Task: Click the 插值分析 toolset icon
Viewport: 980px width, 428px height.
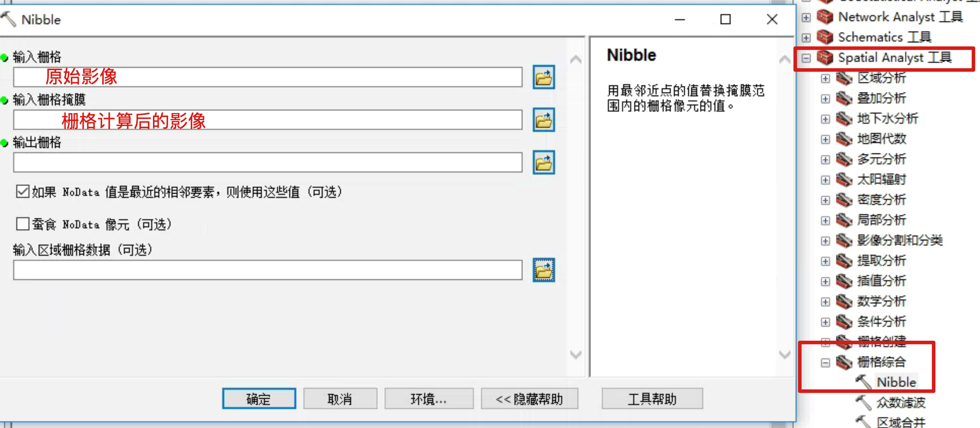Action: 844,281
